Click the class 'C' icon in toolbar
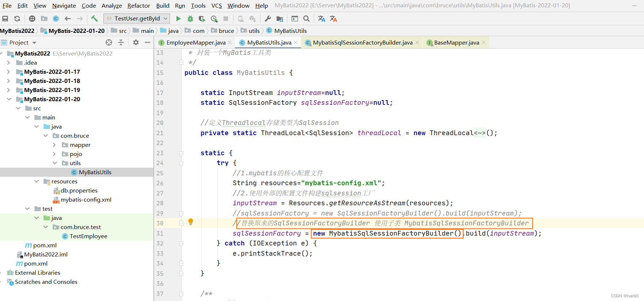644x301 pixels. pos(56,19)
